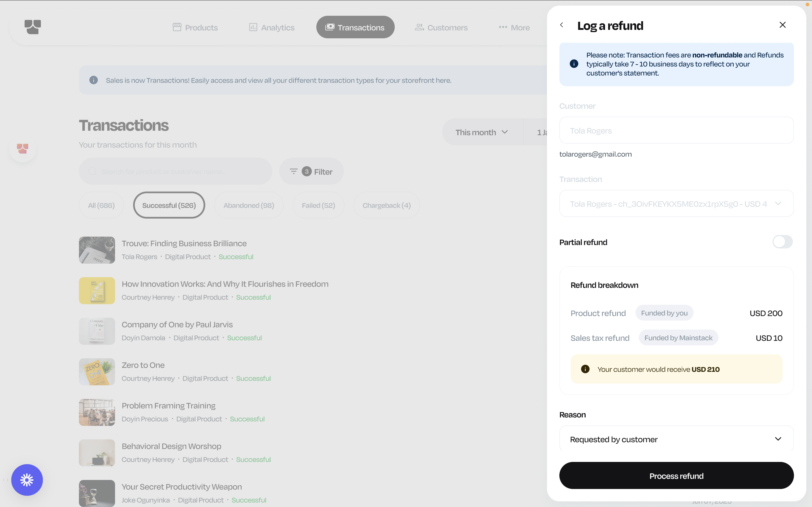Expand the Reason dropdown
Image resolution: width=812 pixels, height=507 pixels.
[x=676, y=439]
